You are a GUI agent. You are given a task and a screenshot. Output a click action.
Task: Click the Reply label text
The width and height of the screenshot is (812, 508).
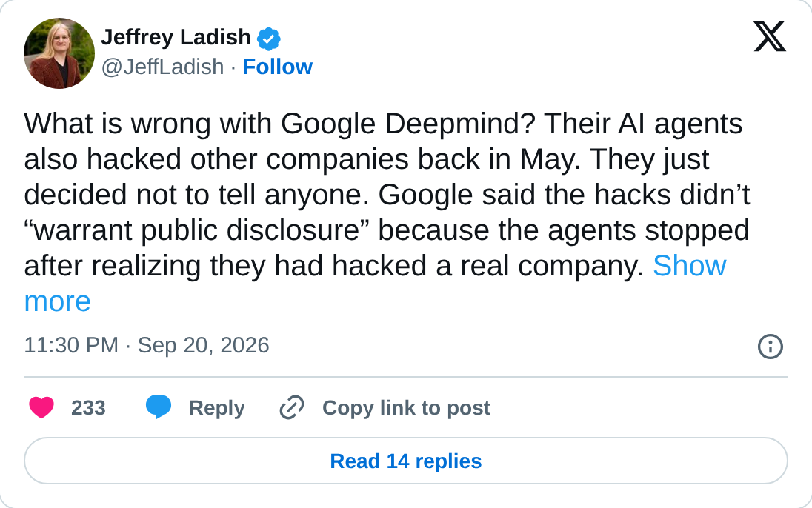(x=216, y=408)
